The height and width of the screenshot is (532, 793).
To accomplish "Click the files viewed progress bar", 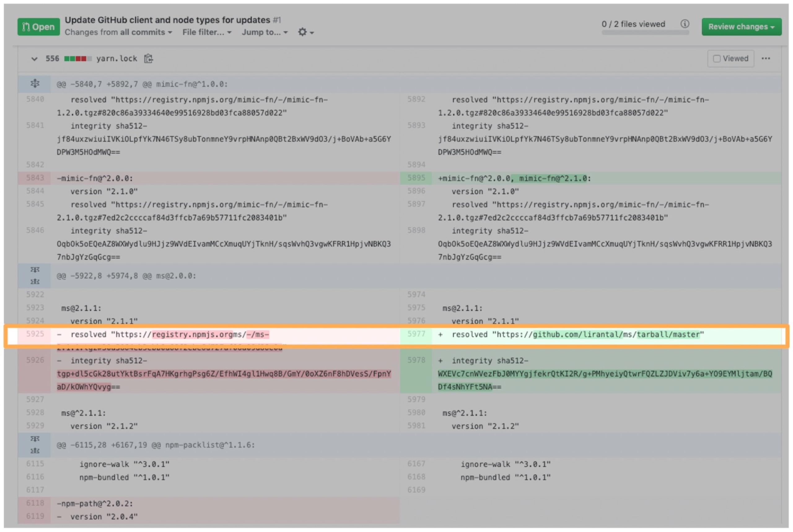I will click(645, 32).
